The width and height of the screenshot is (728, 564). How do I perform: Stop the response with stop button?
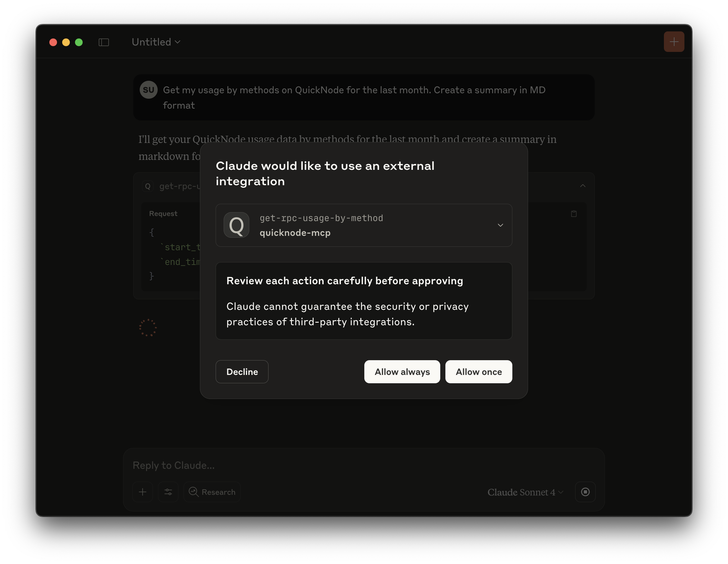pyautogui.click(x=585, y=492)
